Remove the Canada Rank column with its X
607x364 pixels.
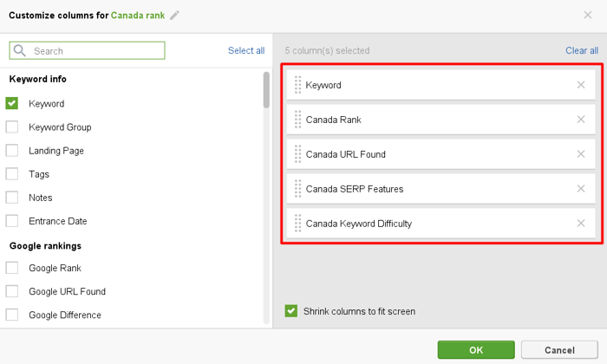coord(581,119)
